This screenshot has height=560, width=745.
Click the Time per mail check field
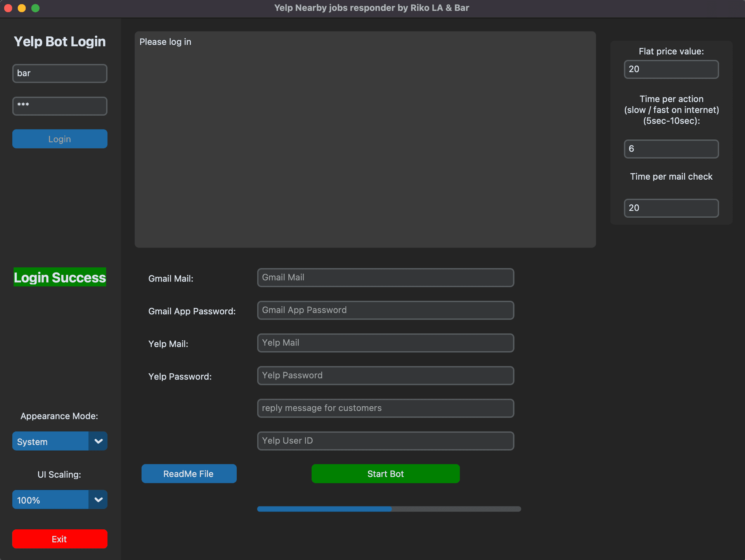(671, 208)
